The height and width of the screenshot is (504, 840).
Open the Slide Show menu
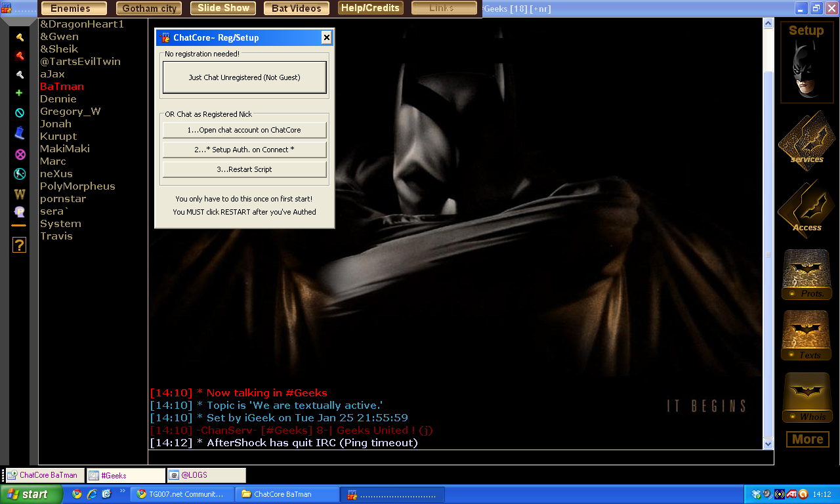tap(224, 9)
